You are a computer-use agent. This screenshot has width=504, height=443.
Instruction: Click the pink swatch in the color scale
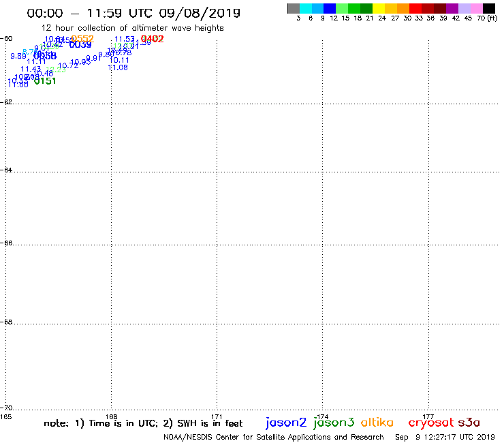point(476,8)
